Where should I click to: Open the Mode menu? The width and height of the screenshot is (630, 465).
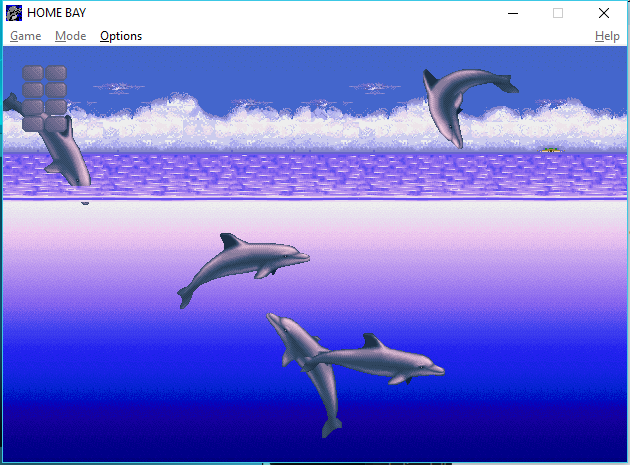pyautogui.click(x=71, y=36)
